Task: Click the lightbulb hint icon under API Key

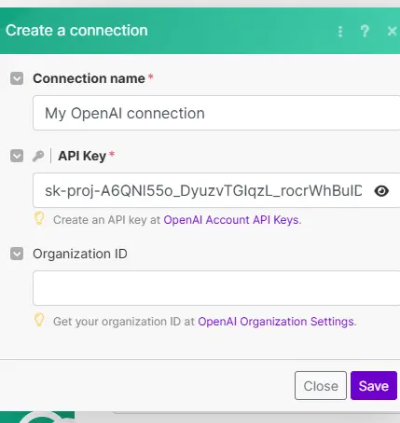Action: [39, 218]
